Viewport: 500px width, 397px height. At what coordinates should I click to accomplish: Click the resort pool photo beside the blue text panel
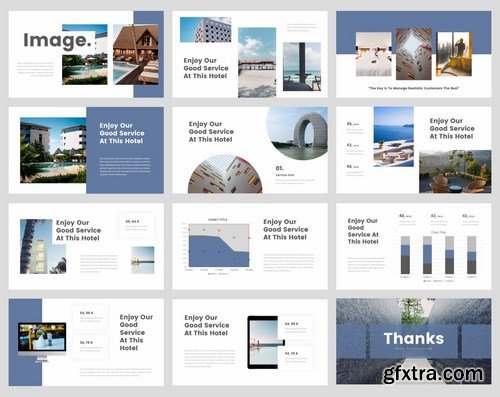(x=53, y=150)
